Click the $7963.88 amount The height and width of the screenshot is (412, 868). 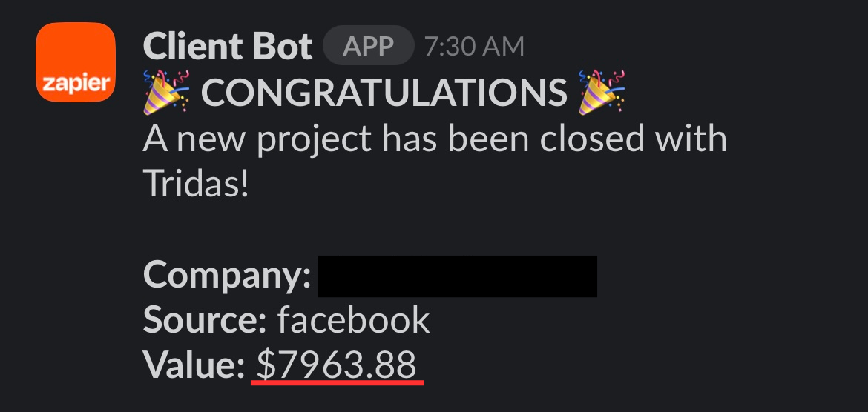(336, 364)
